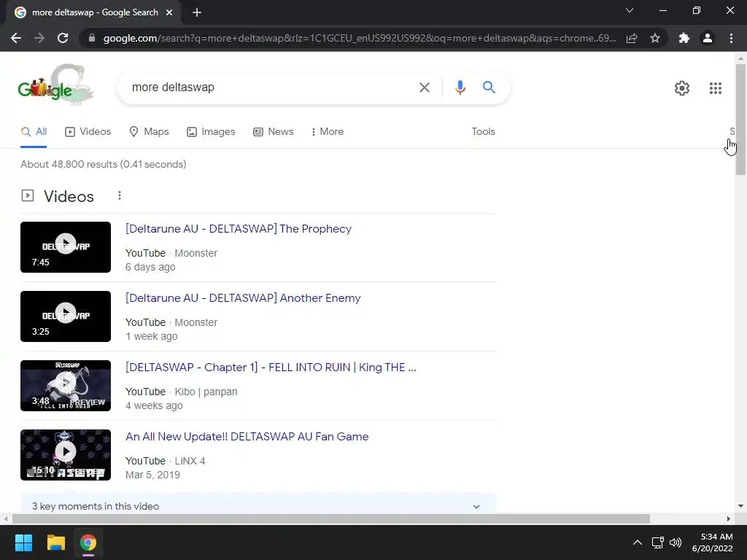Open Google quick settings gear

[682, 88]
